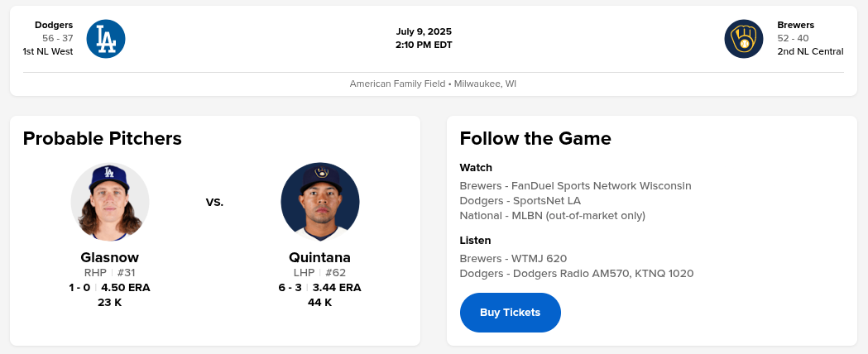Image resolution: width=868 pixels, height=354 pixels.
Task: Click the Brewers glove logo
Action: point(744,39)
